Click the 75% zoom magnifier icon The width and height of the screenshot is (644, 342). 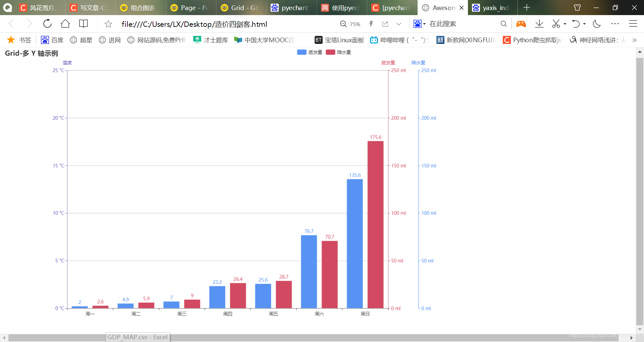pos(343,24)
